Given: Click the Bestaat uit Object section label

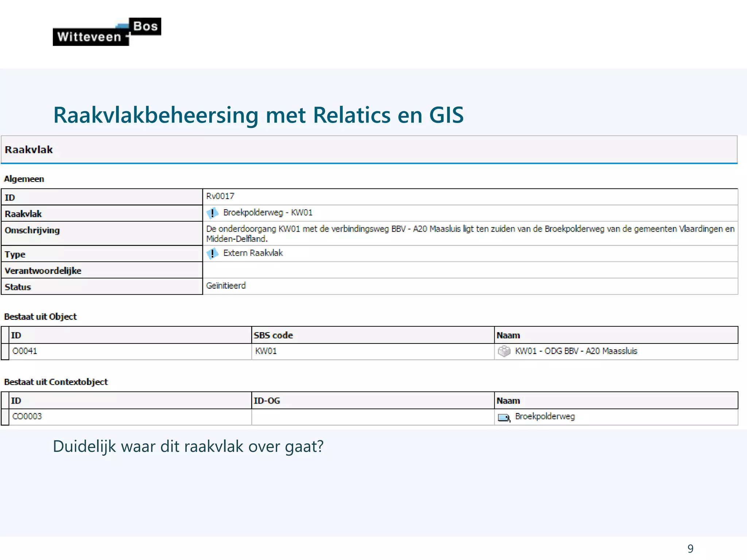Looking at the screenshot, I should click(40, 316).
